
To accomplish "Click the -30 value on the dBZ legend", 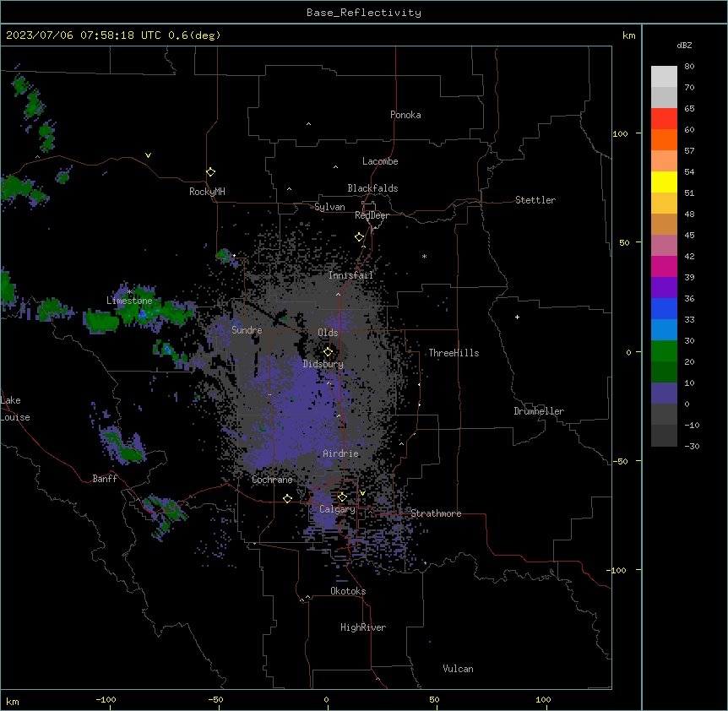I will coord(692,446).
